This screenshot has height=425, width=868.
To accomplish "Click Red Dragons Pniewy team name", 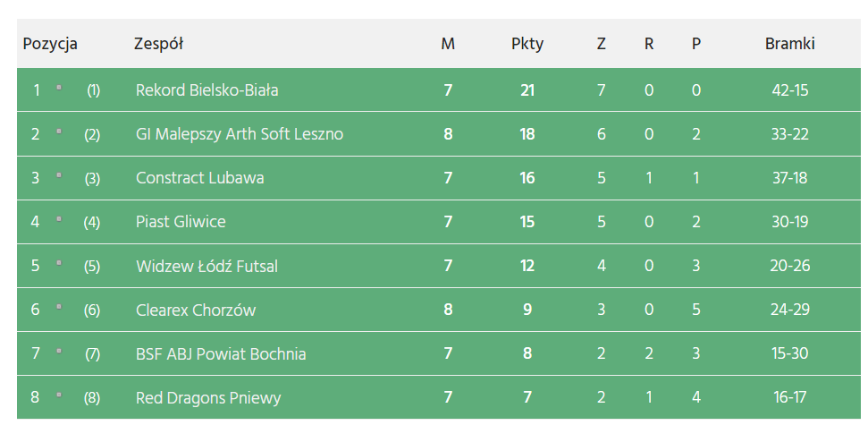I will [207, 397].
